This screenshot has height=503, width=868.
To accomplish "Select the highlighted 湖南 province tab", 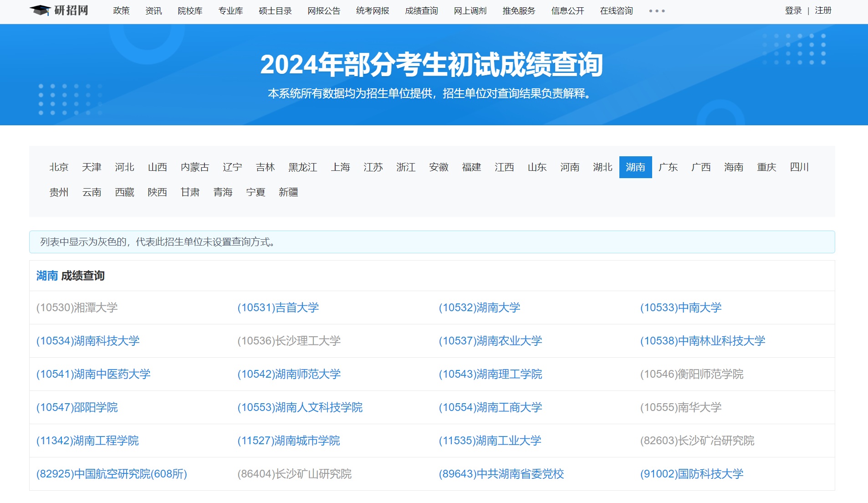I will pos(635,167).
